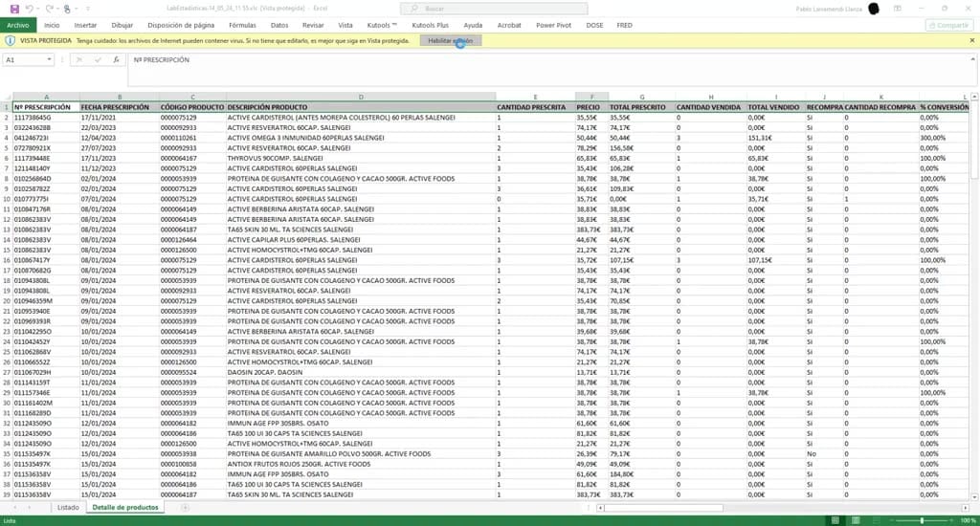This screenshot has width=980, height=526.
Task: Click the Habilitar edición button
Action: 451,40
